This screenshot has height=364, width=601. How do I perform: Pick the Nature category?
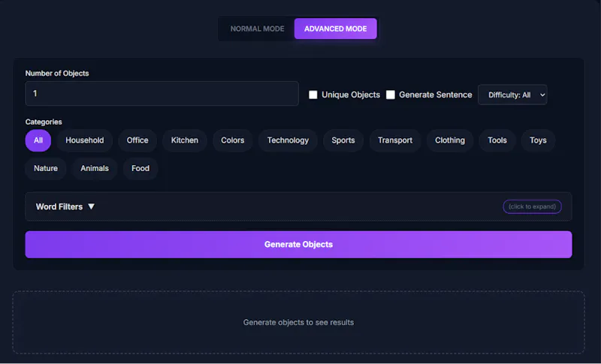pos(46,168)
